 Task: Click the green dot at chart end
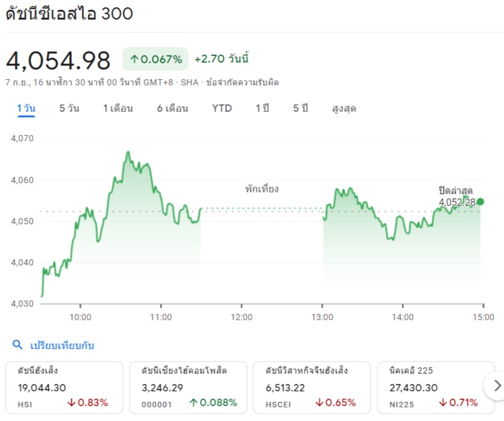(x=480, y=202)
